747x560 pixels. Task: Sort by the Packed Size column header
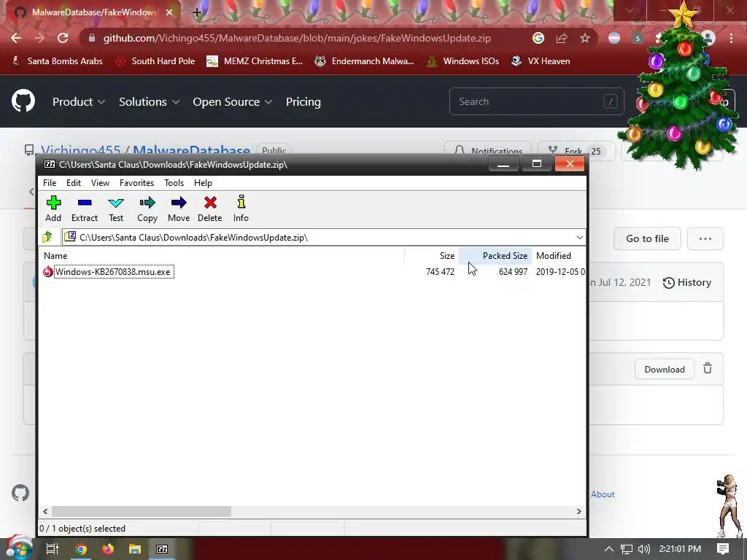[505, 256]
